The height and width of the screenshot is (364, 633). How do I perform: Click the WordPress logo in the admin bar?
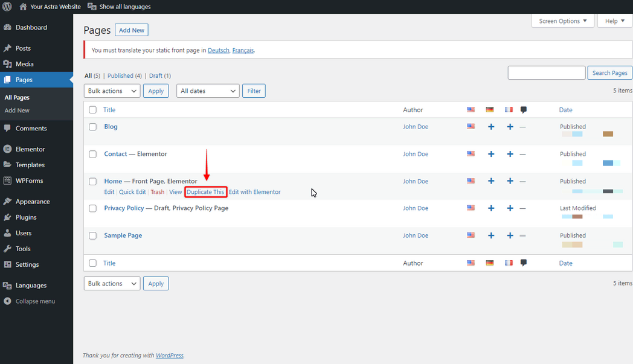pos(7,7)
